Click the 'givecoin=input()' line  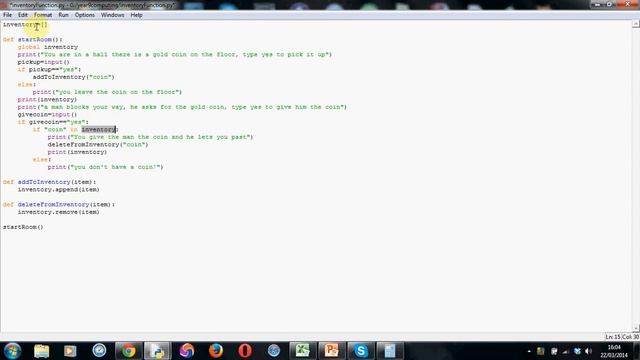point(47,115)
